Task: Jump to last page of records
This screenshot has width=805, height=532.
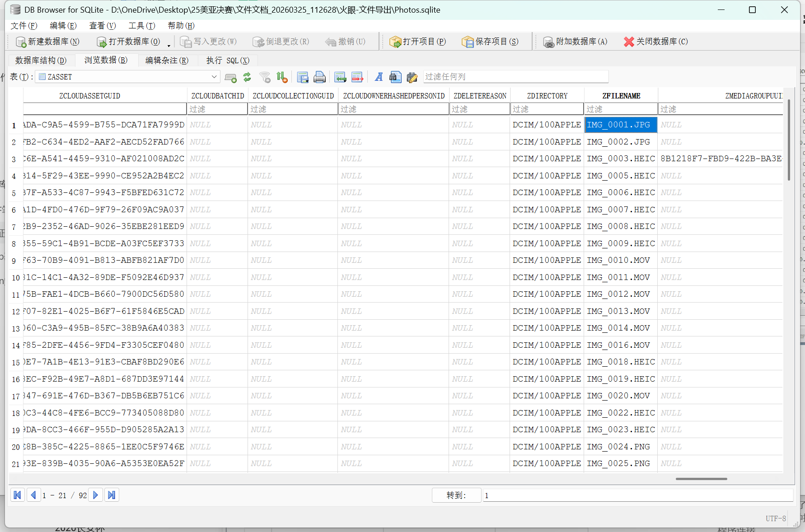Action: tap(112, 495)
